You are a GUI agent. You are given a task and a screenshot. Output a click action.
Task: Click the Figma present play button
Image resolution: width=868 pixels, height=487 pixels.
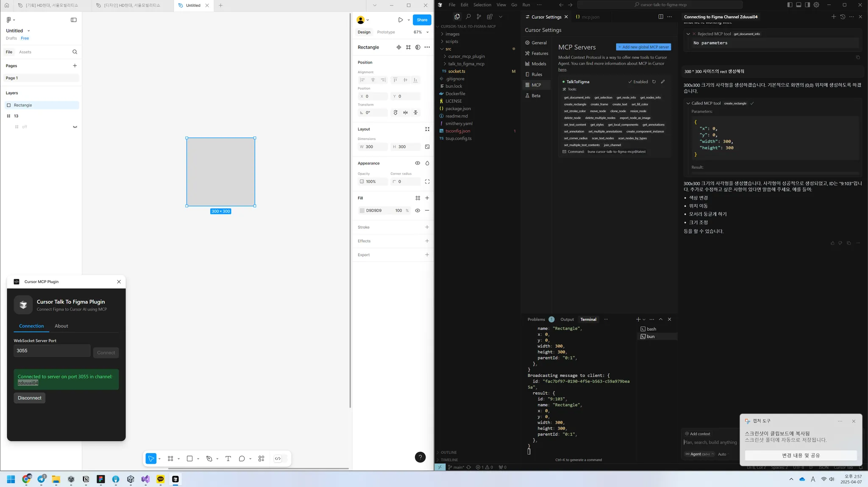(x=400, y=20)
